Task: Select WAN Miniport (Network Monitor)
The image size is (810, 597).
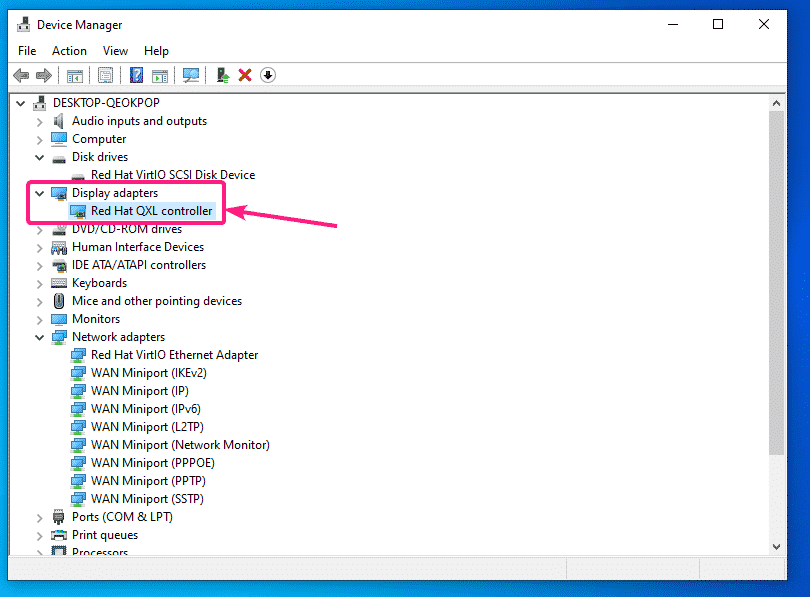Action: click(x=180, y=445)
